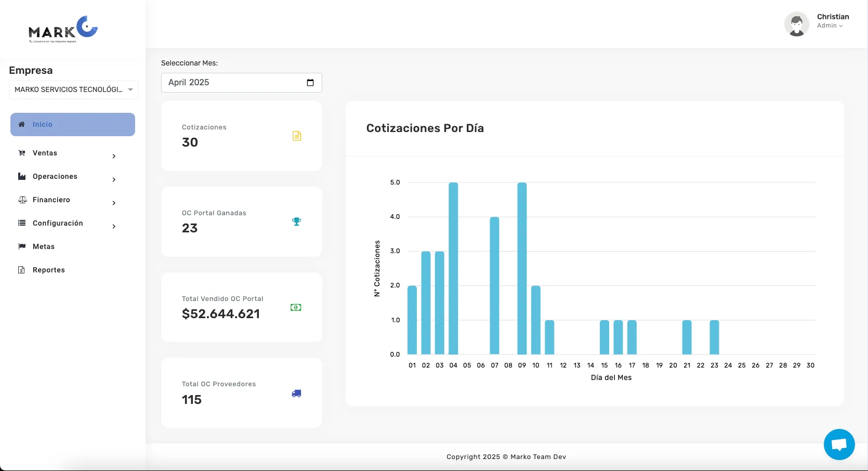Select the Operaciones menu entry
868x471 pixels.
tap(54, 176)
